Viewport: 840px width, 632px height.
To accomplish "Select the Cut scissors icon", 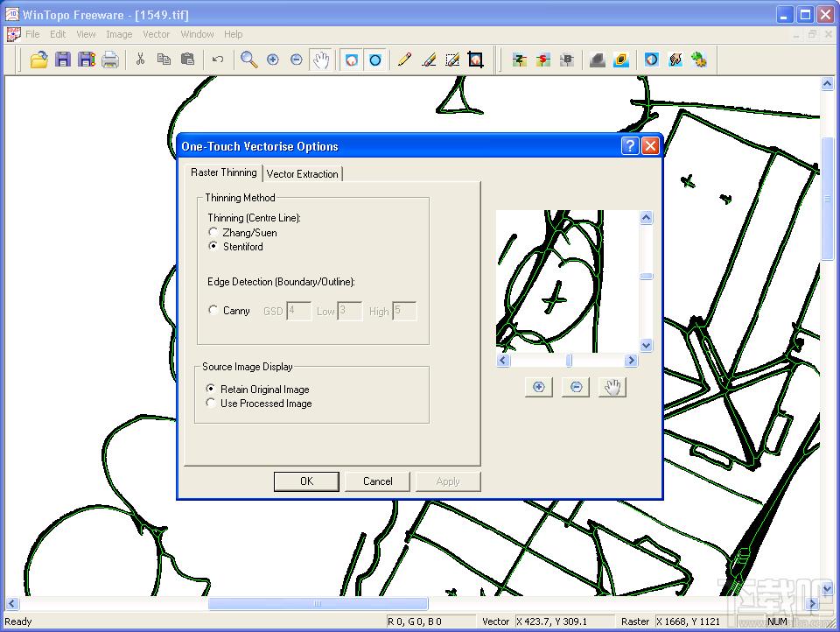I will [x=139, y=60].
